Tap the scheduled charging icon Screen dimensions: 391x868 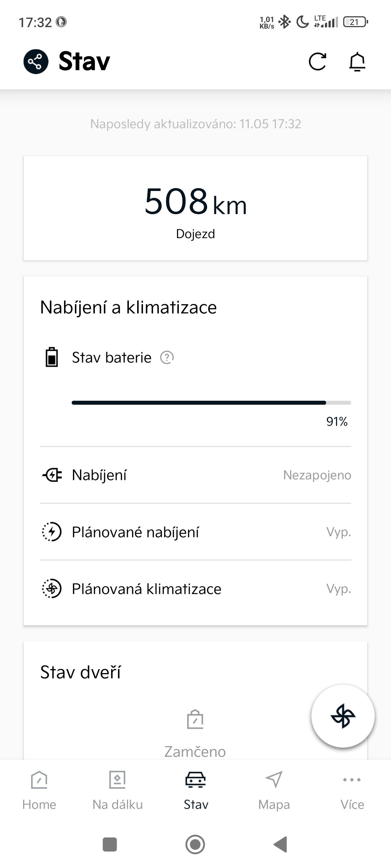pos(52,532)
